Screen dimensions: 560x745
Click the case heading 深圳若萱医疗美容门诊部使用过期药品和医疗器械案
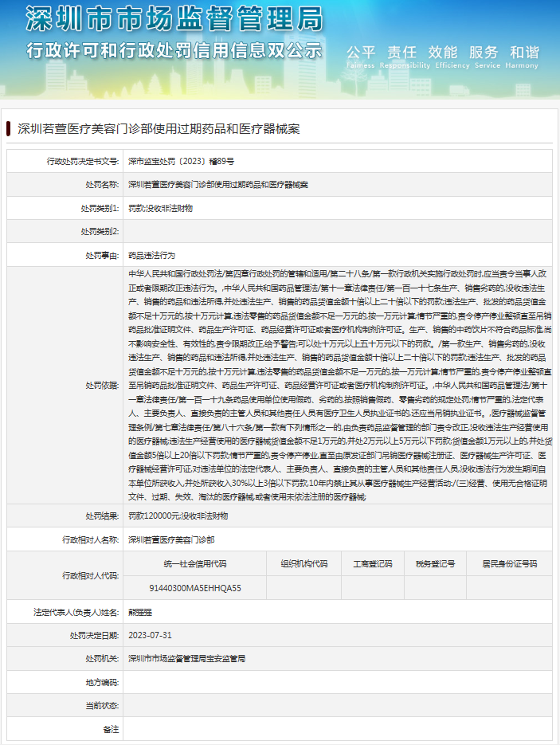159,129
